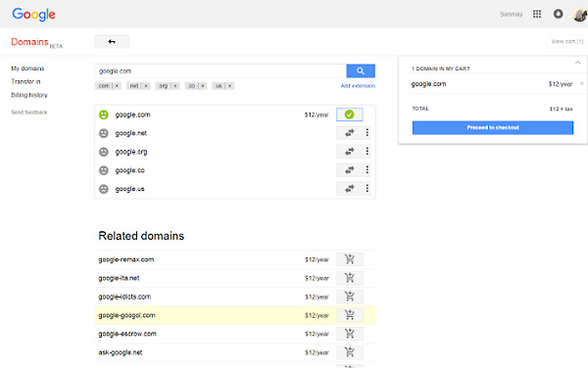Click the Sanmay account name
This screenshot has width=588, height=368.
[x=512, y=15]
